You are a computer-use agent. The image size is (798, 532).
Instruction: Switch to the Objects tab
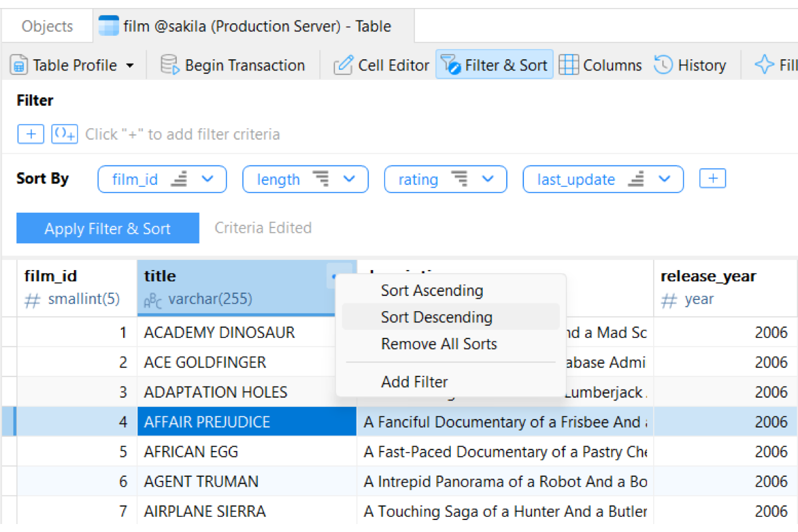(47, 27)
